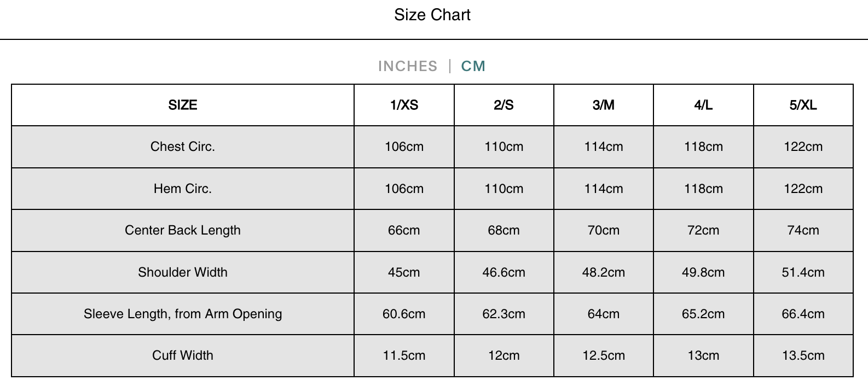Select the 2/S size column header
Viewport: 868px width, 386px height.
click(504, 105)
